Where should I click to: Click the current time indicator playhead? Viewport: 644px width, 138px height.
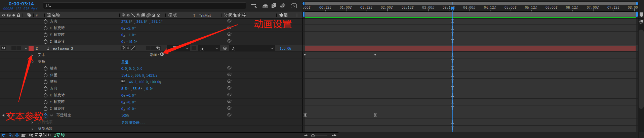coord(453,8)
